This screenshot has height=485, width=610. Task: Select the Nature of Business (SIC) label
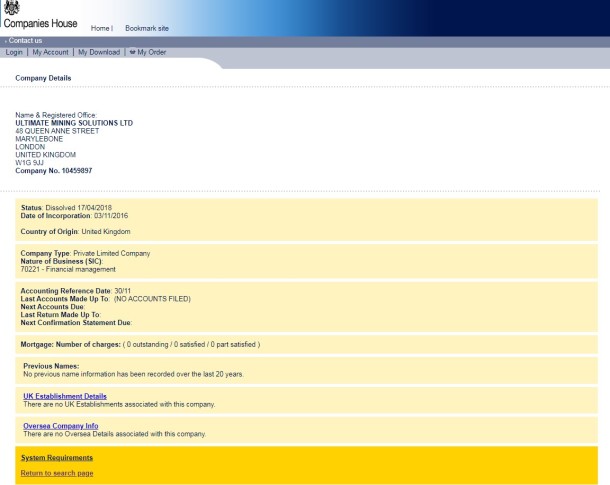pos(61,261)
